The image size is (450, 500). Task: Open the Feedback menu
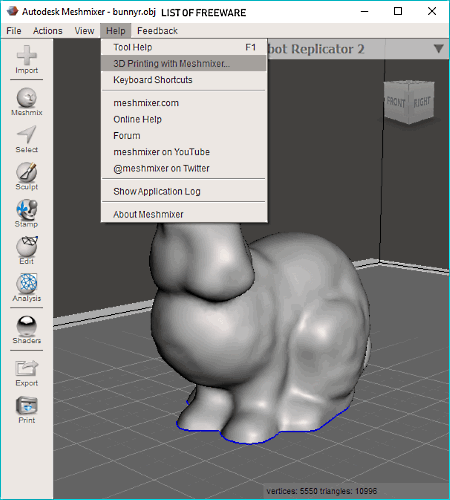(157, 31)
